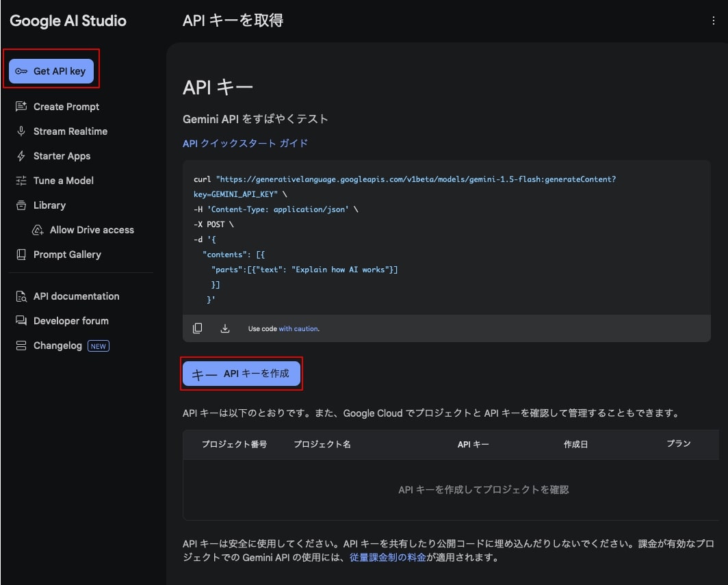The image size is (728, 585).
Task: Click the lightning bolt icon for Starter Apps
Action: pos(21,156)
